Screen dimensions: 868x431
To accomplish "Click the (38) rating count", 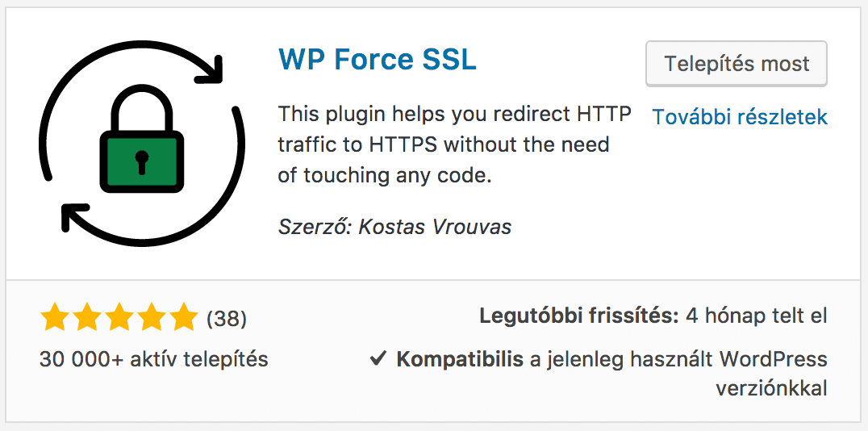I will [227, 319].
